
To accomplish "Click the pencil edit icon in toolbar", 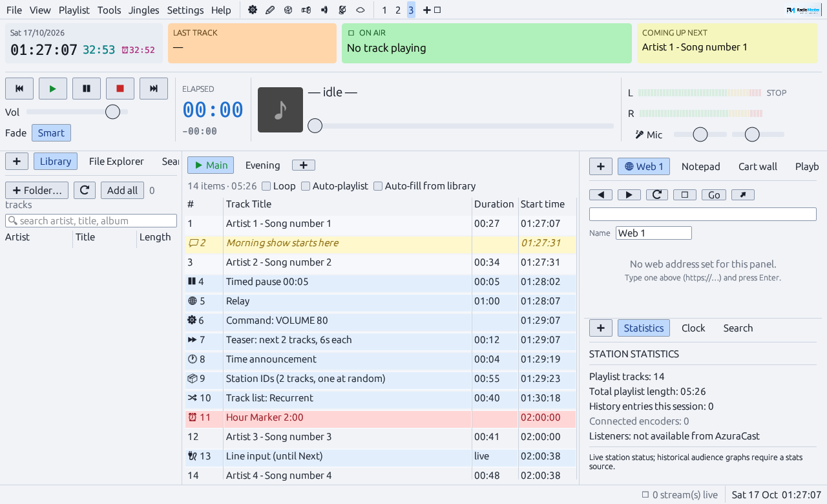I will 270,10.
